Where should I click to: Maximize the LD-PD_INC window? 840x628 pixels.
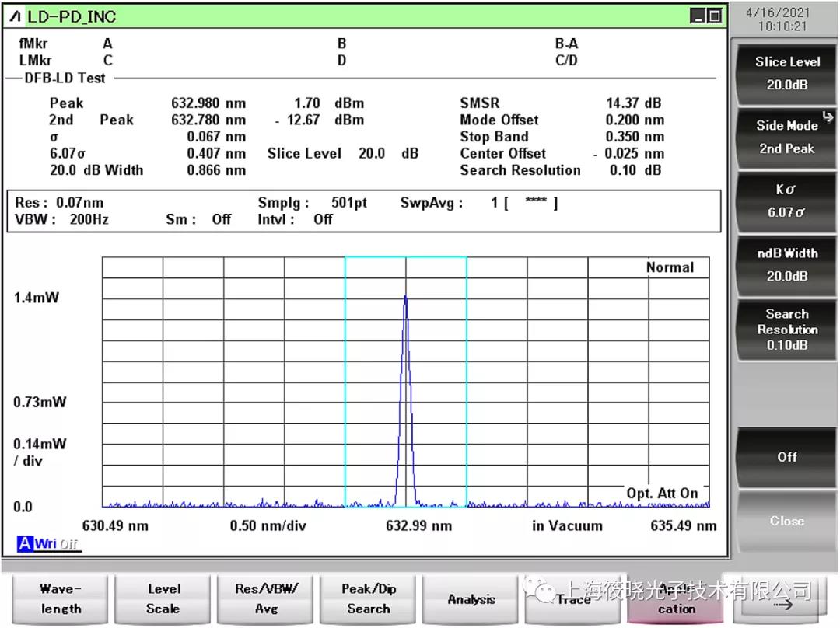pyautogui.click(x=714, y=16)
